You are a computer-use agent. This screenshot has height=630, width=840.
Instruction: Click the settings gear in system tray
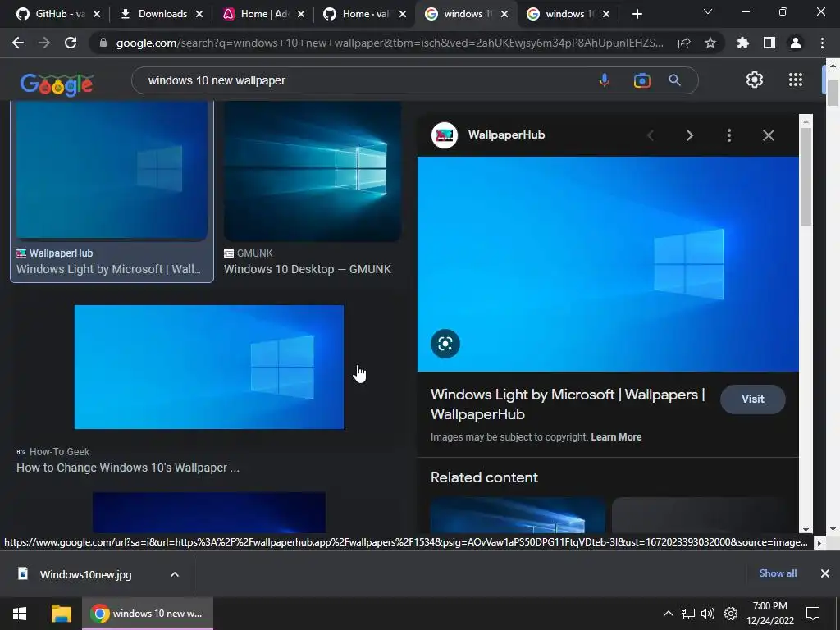pos(731,614)
